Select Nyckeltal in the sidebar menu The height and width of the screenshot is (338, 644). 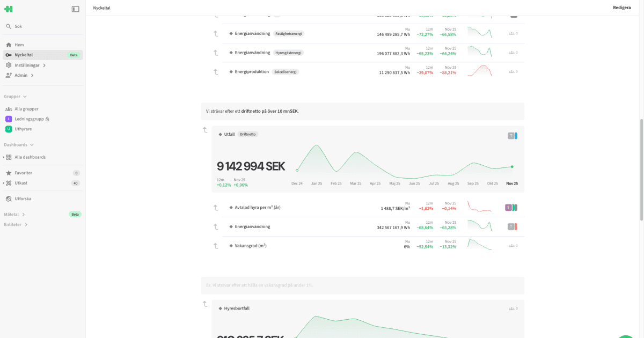click(24, 55)
